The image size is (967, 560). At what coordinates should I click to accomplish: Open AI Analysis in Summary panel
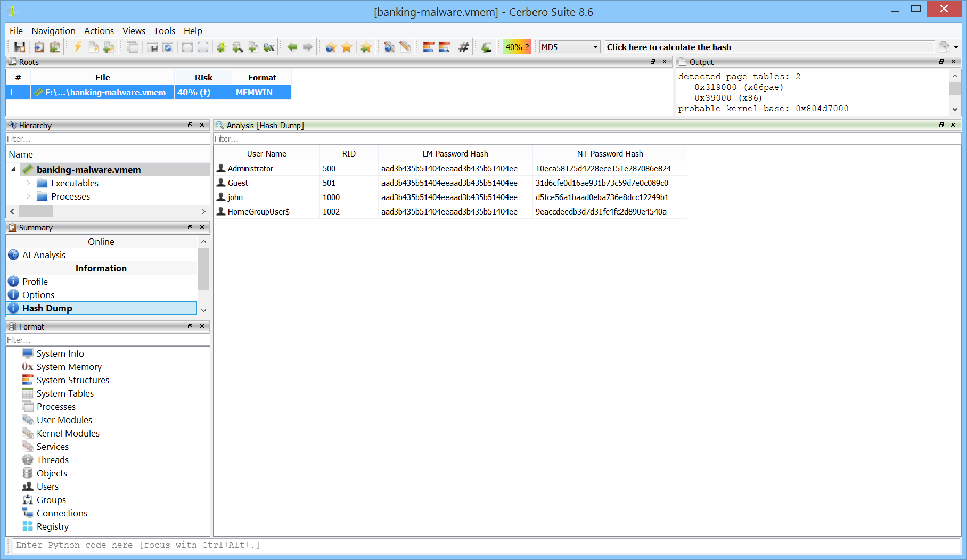[x=44, y=255]
